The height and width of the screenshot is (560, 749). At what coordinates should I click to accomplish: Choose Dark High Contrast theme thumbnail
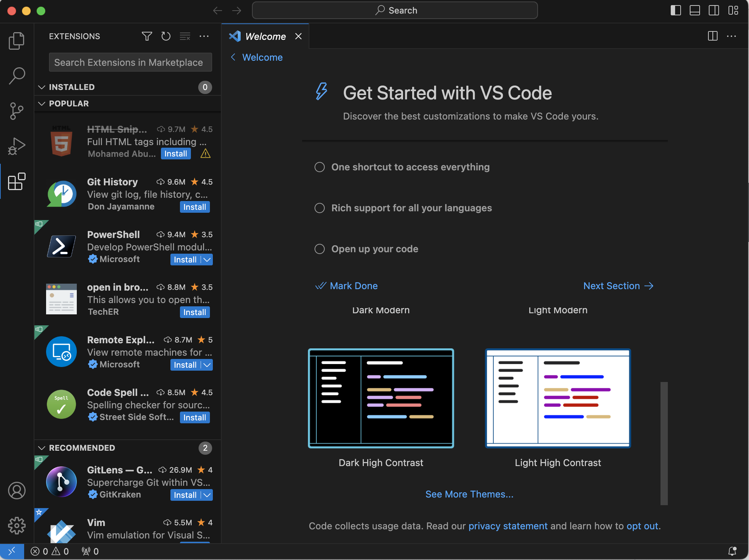[381, 398]
